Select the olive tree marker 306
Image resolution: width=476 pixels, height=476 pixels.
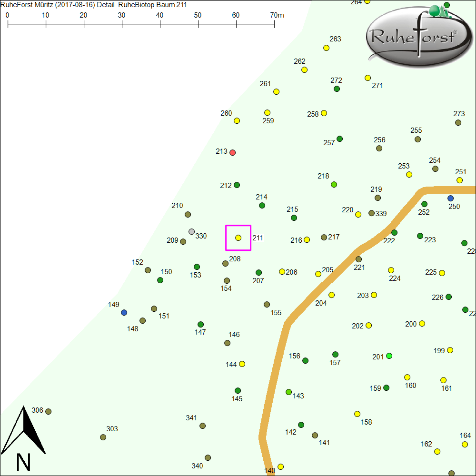pos(48,412)
